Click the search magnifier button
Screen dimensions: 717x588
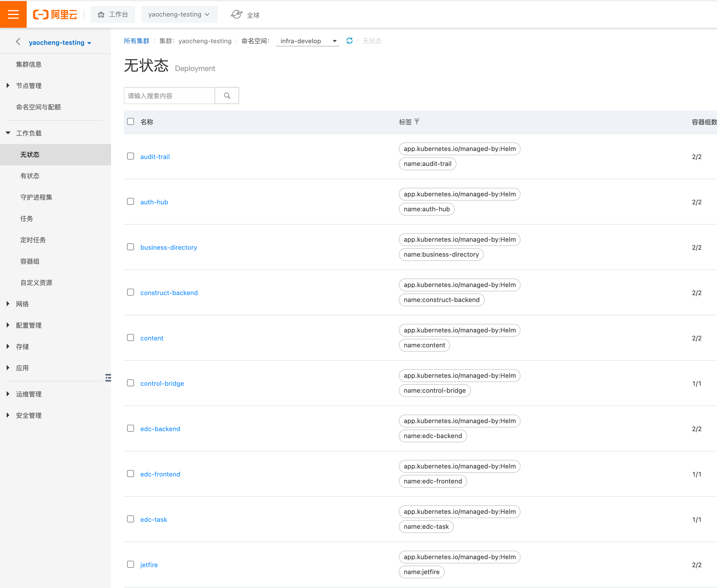click(227, 96)
